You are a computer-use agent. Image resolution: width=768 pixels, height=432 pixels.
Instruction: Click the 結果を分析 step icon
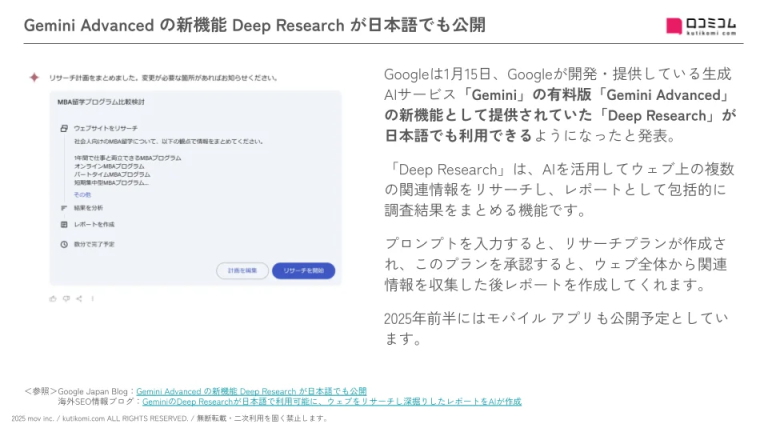63,208
